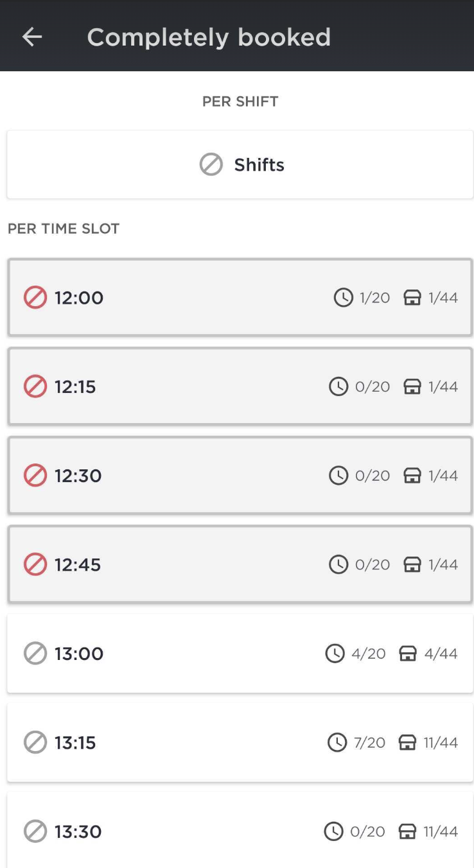Click clock icon in 13:00 row
The image size is (474, 868).
click(x=335, y=654)
